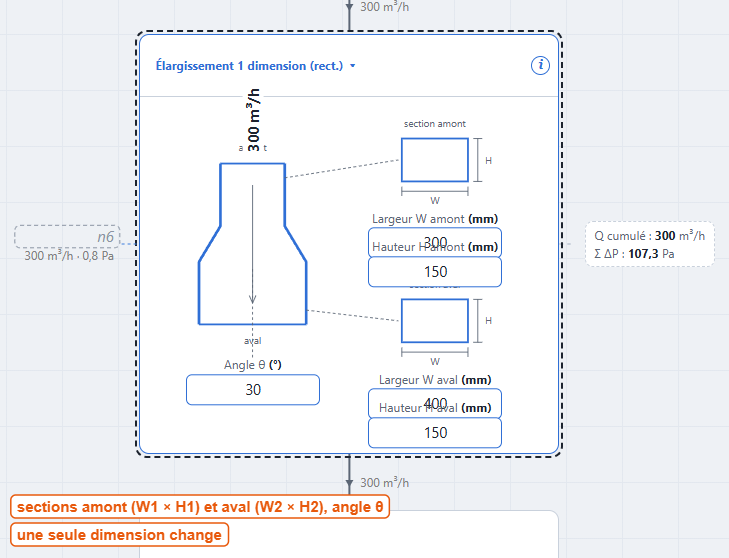The height and width of the screenshot is (558, 729).
Task: Click the 300 m³/h label below the card
Action: click(384, 483)
